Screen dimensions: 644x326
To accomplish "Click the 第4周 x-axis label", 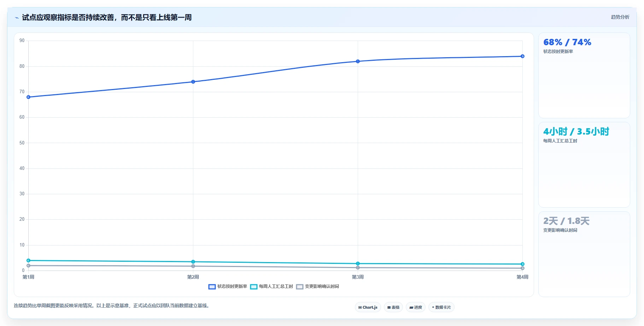I will (x=522, y=277).
